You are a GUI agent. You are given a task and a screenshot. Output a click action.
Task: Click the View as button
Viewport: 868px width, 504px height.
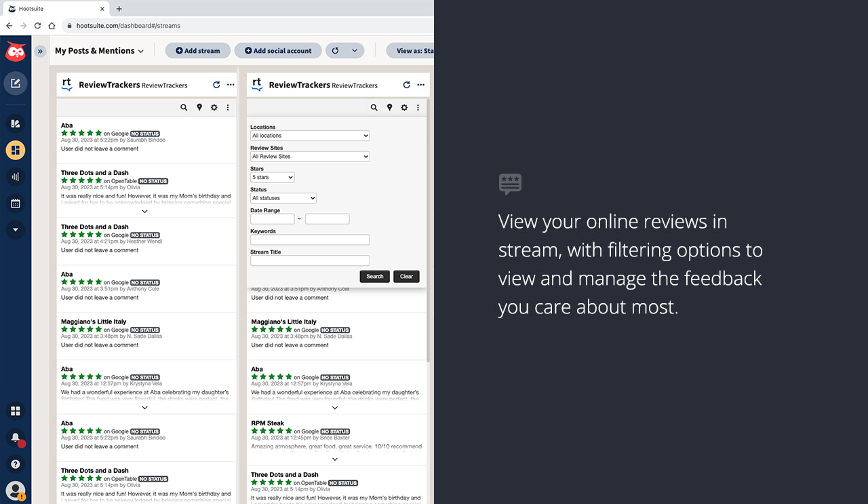pyautogui.click(x=411, y=51)
